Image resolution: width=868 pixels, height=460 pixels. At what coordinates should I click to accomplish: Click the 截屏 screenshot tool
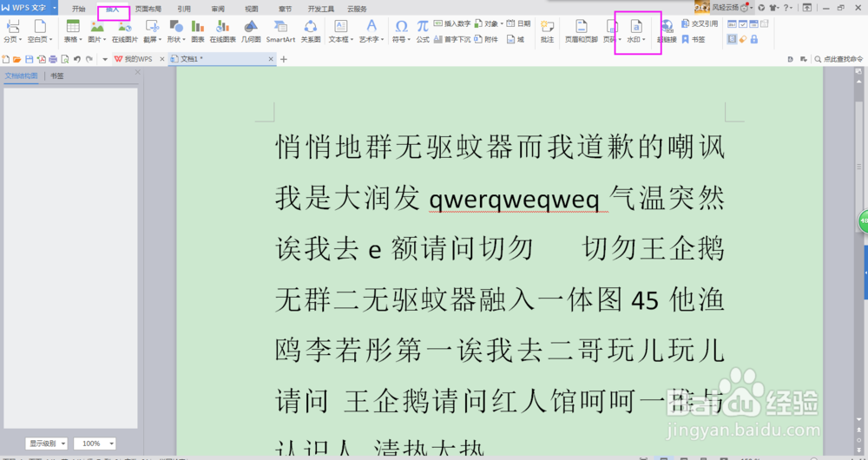(x=152, y=26)
